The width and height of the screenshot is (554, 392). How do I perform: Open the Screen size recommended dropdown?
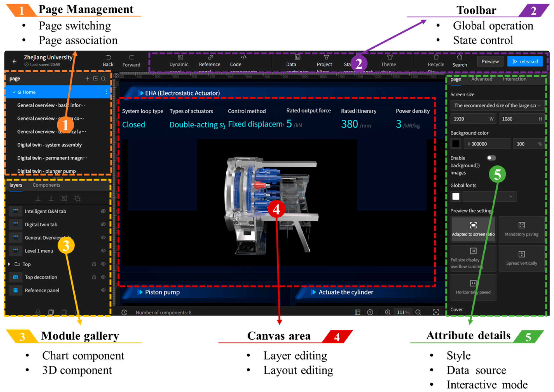tap(497, 106)
